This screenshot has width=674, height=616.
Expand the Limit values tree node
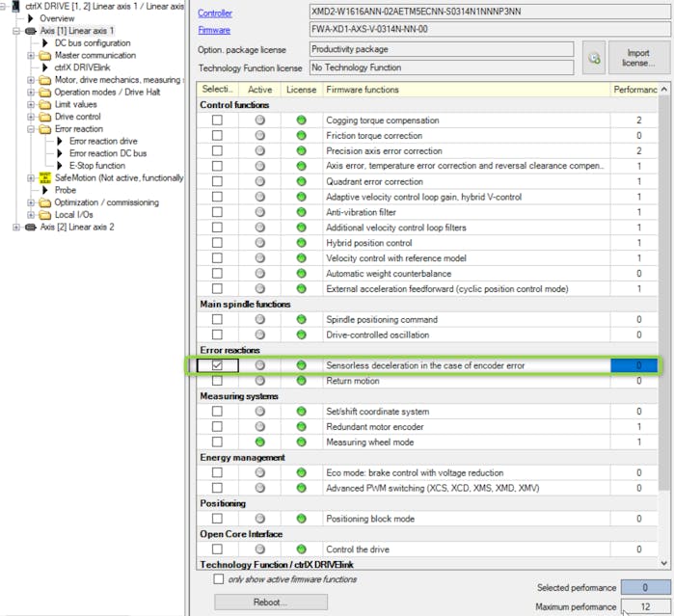coord(32,105)
